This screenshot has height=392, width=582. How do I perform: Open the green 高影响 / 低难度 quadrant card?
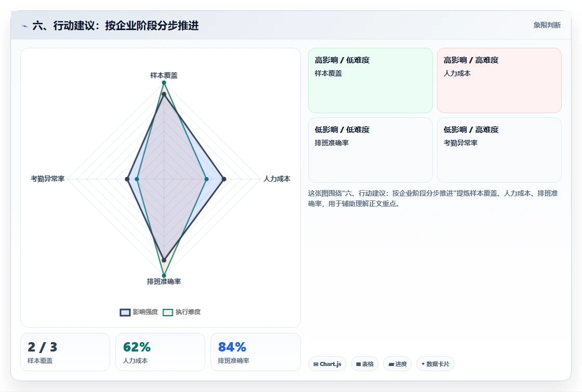[371, 80]
